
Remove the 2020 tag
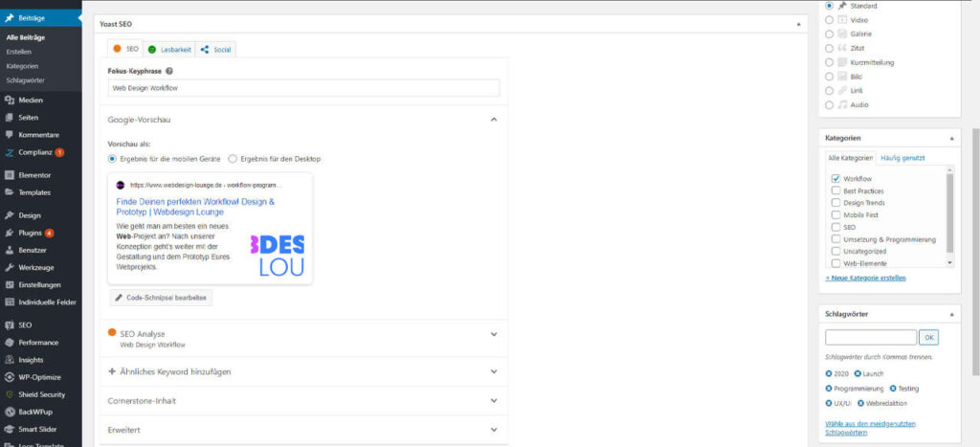coord(829,374)
